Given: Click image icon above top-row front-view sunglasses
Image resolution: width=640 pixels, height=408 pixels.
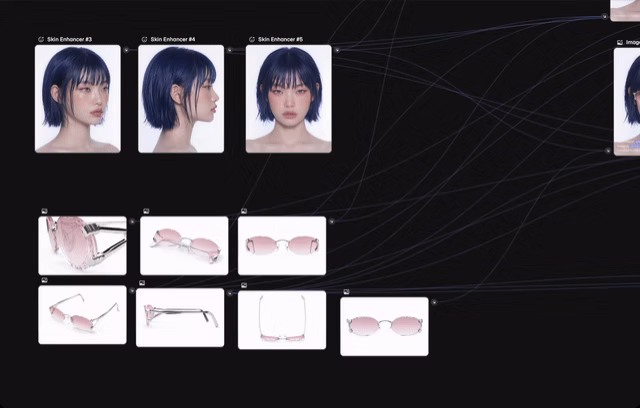Looking at the screenshot, I should coord(244,211).
